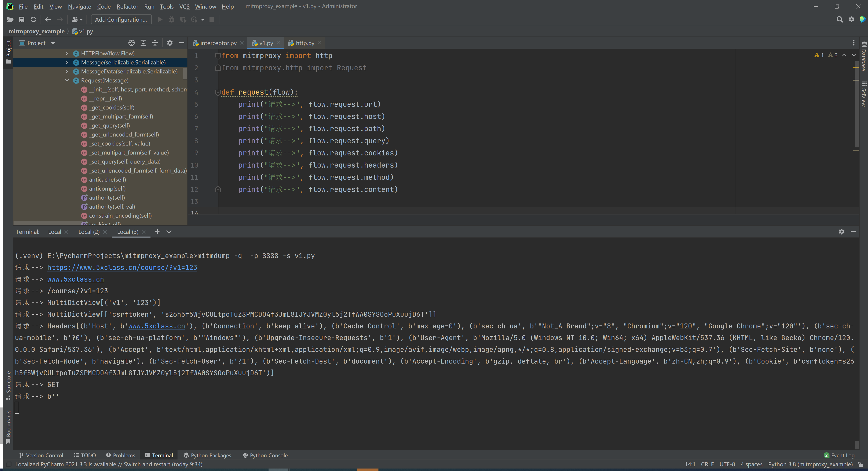Click the Stop square icon in toolbar
Screen dimensions: 868x471
[212, 20]
